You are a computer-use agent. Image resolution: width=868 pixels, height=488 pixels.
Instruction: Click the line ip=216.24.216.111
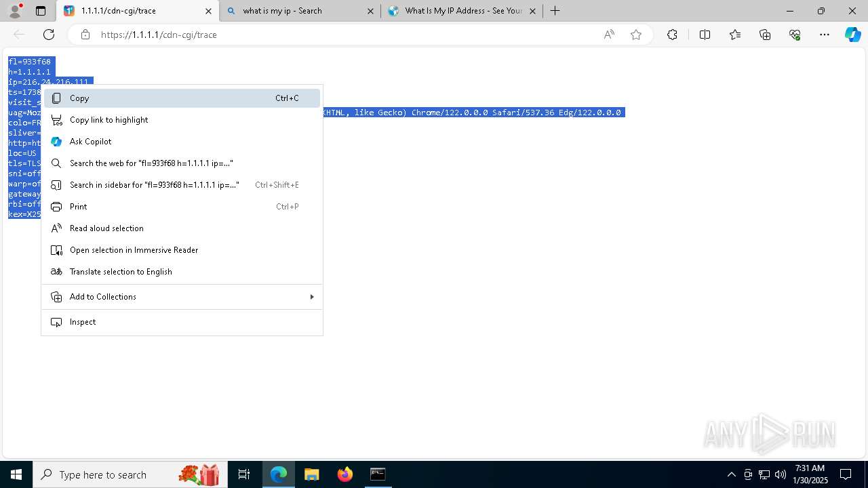[48, 81]
